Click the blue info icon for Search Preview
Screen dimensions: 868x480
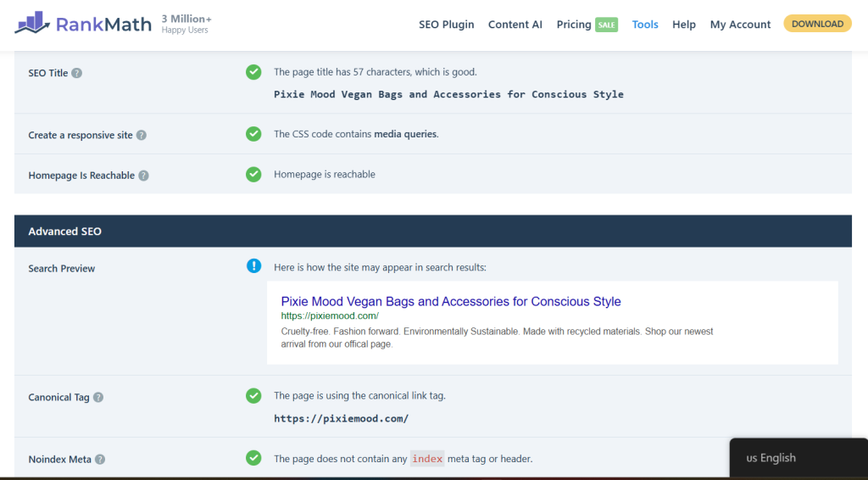point(253,266)
